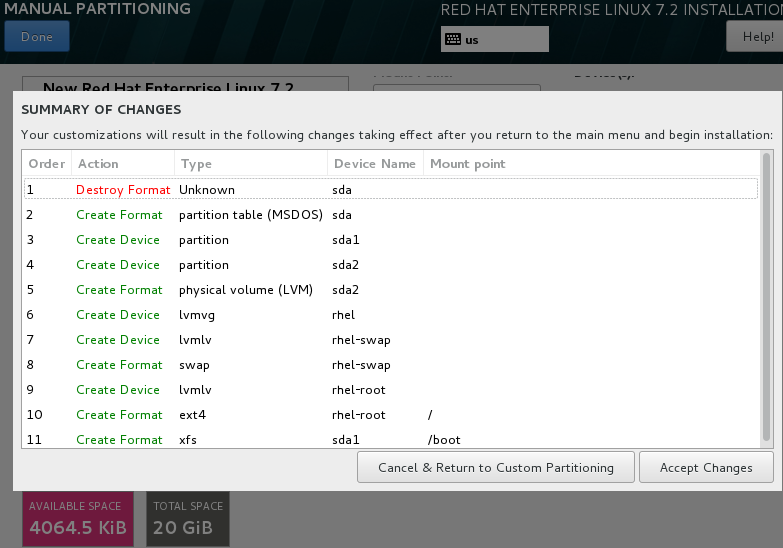Image resolution: width=783 pixels, height=548 pixels.
Task: Click the Device Name column header
Action: pyautogui.click(x=375, y=164)
